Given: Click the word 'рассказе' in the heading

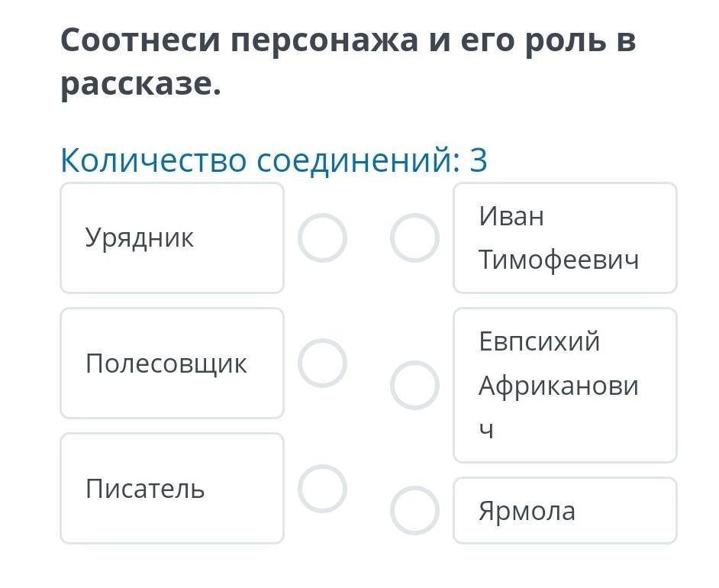Looking at the screenshot, I should 140,85.
